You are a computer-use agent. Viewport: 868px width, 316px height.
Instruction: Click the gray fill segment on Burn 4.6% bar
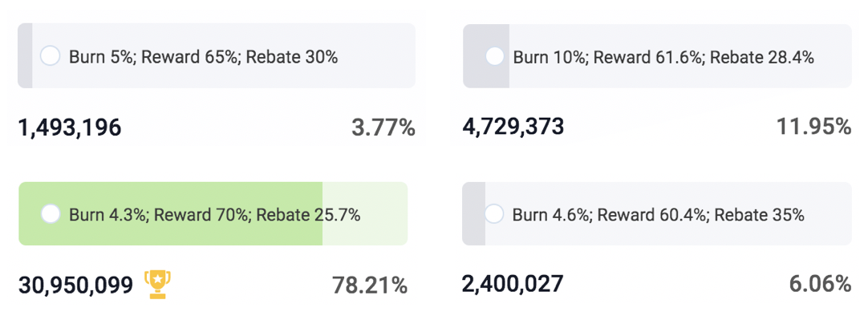click(x=474, y=213)
